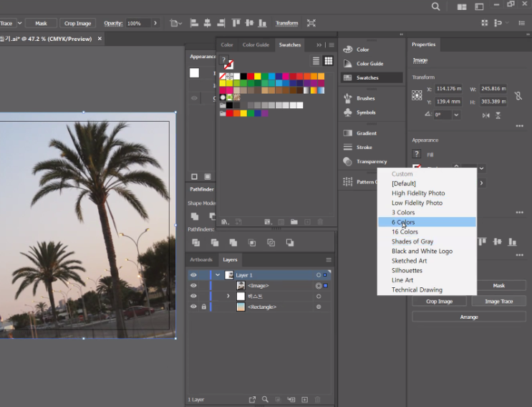Open the Symbols panel icon
The width and height of the screenshot is (532, 407).
click(348, 112)
